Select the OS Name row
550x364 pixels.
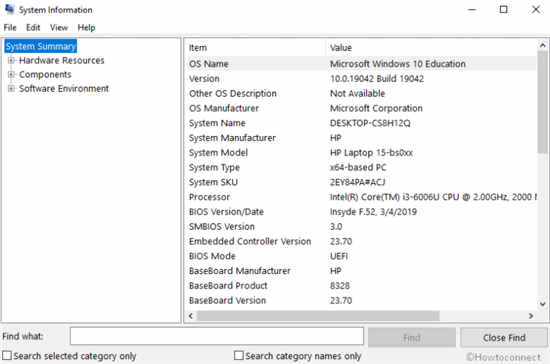click(x=361, y=64)
